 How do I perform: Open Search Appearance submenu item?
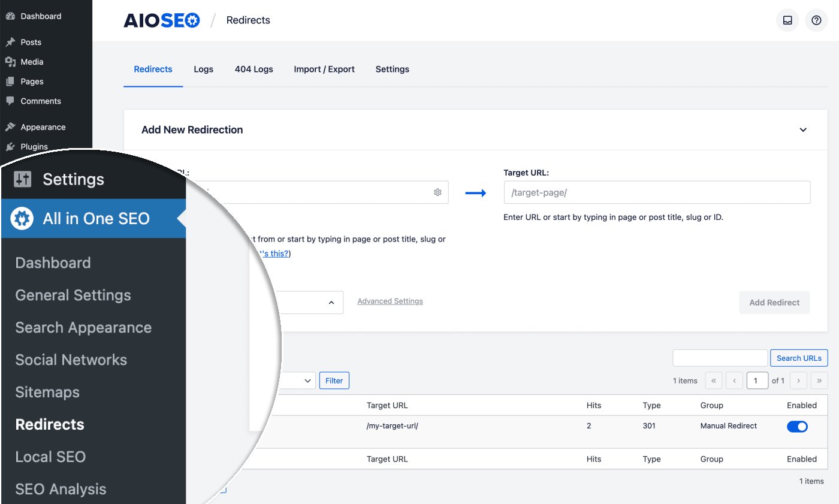[x=83, y=328]
